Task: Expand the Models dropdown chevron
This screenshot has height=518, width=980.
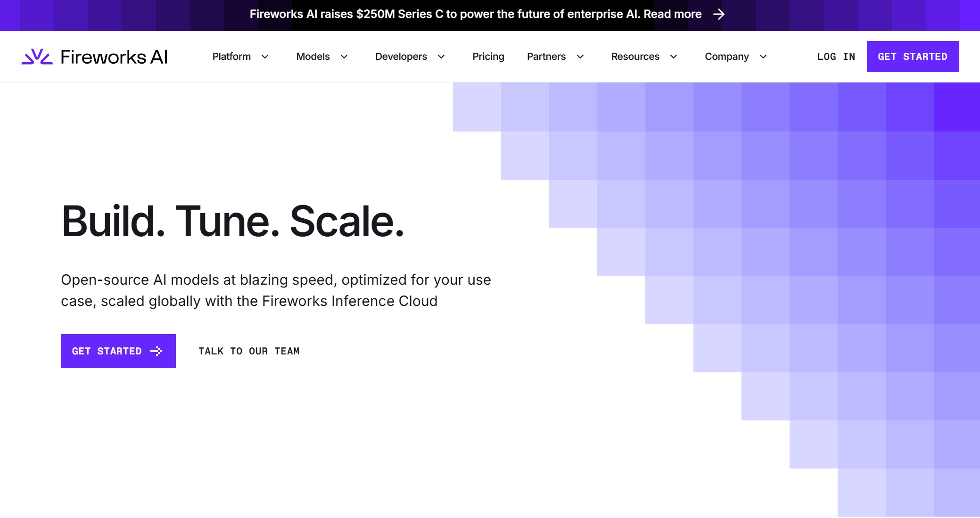Action: [x=344, y=57]
